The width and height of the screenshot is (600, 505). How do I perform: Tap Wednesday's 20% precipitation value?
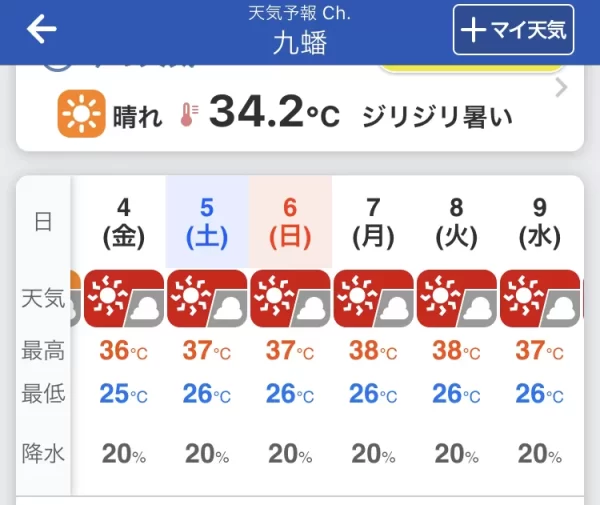[x=540, y=454]
